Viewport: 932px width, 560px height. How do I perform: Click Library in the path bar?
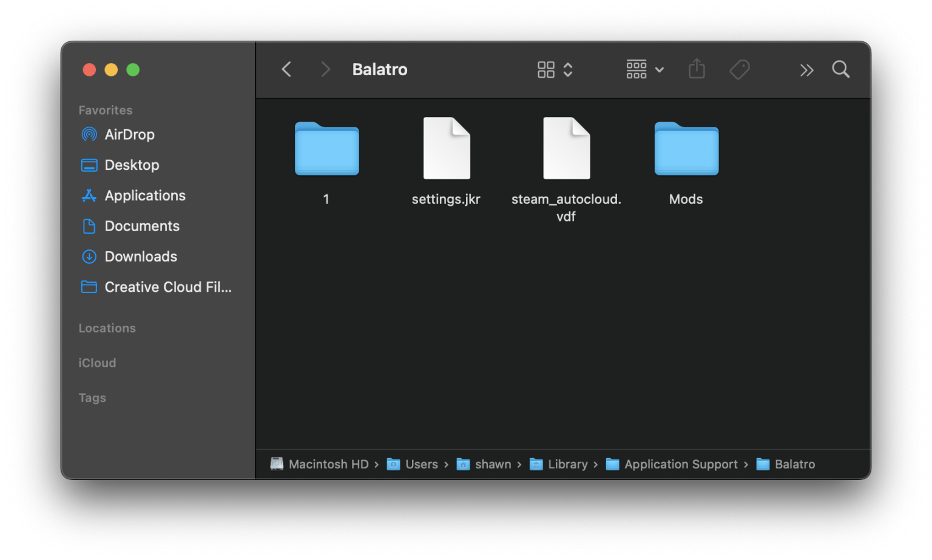pyautogui.click(x=567, y=464)
